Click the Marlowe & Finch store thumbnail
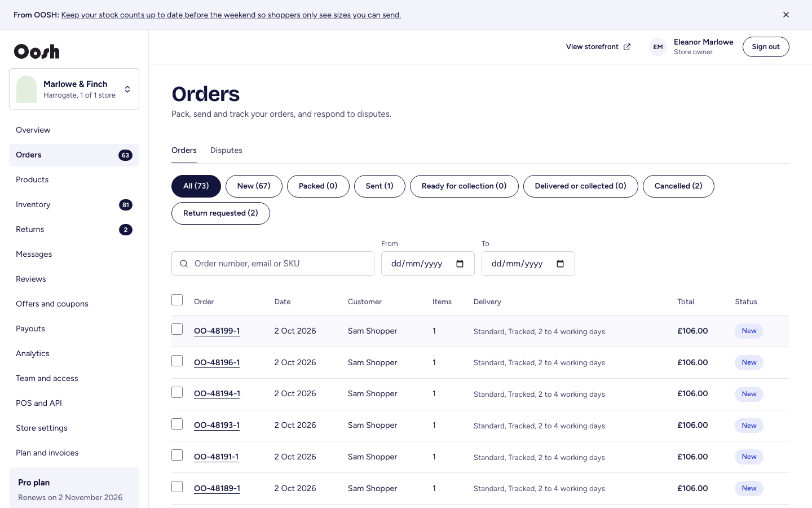Image resolution: width=812 pixels, height=508 pixels. [27, 89]
